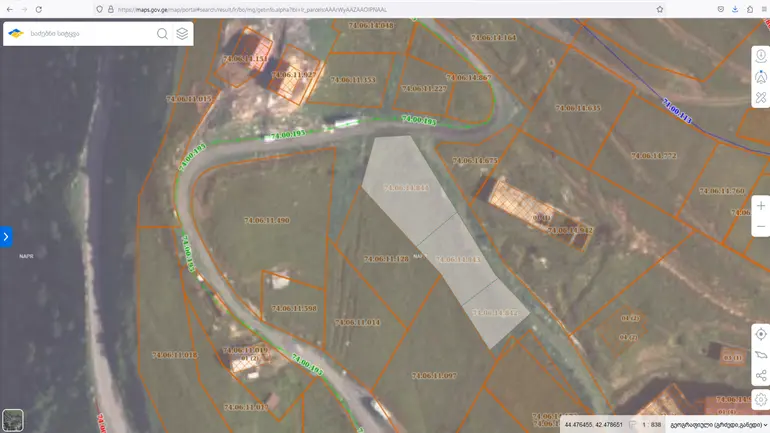
Task: Open the browser hamburger menu
Action: pyautogui.click(x=765, y=9)
